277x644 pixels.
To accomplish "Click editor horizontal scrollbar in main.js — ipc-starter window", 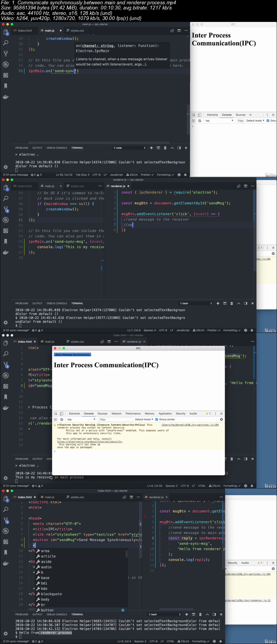I will point(99,143).
